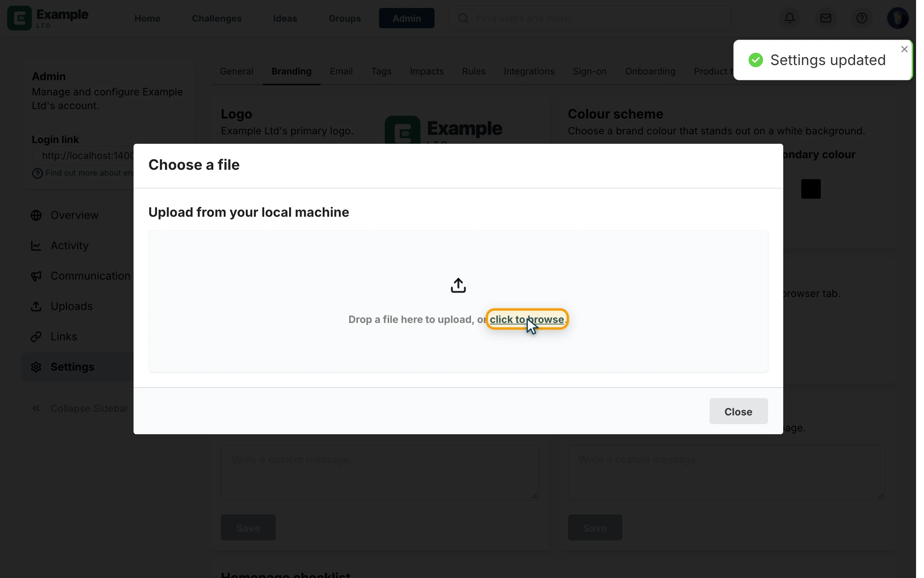Viewport: 924px width, 578px height.
Task: Click the Overview globe icon
Action: click(36, 215)
